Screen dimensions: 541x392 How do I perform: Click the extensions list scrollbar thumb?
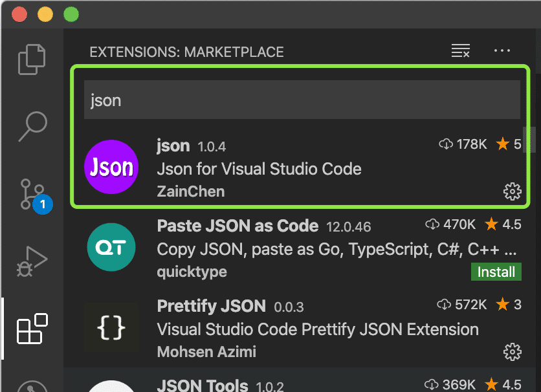click(529, 140)
